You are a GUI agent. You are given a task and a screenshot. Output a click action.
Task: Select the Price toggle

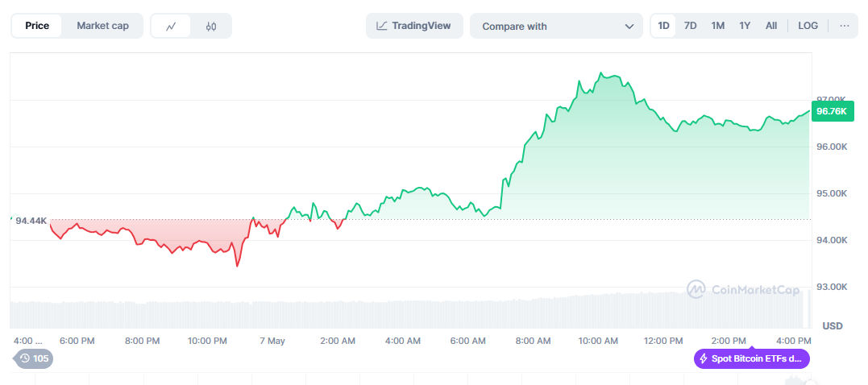(37, 26)
